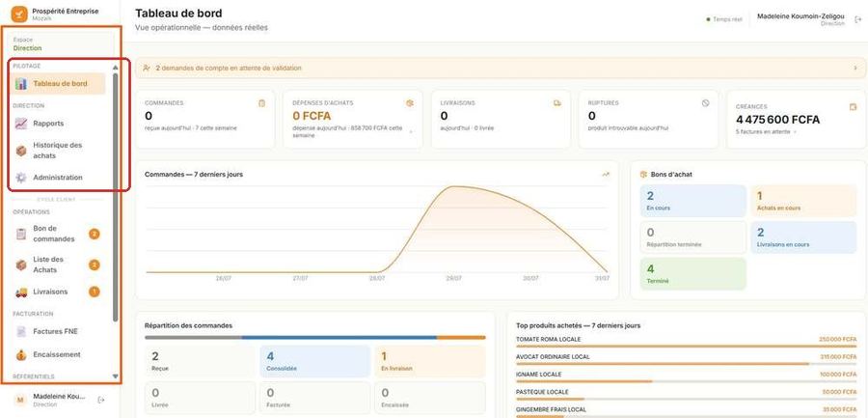Open Factures FNE menu item
Image resolution: width=868 pixels, height=418 pixels.
(x=58, y=331)
